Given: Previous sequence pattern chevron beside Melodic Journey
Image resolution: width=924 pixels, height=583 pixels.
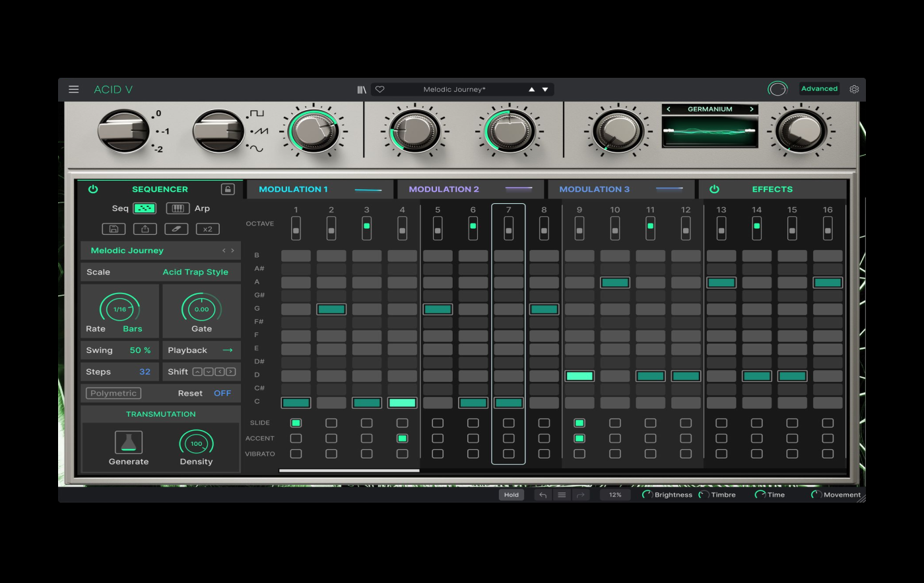Looking at the screenshot, I should point(224,251).
